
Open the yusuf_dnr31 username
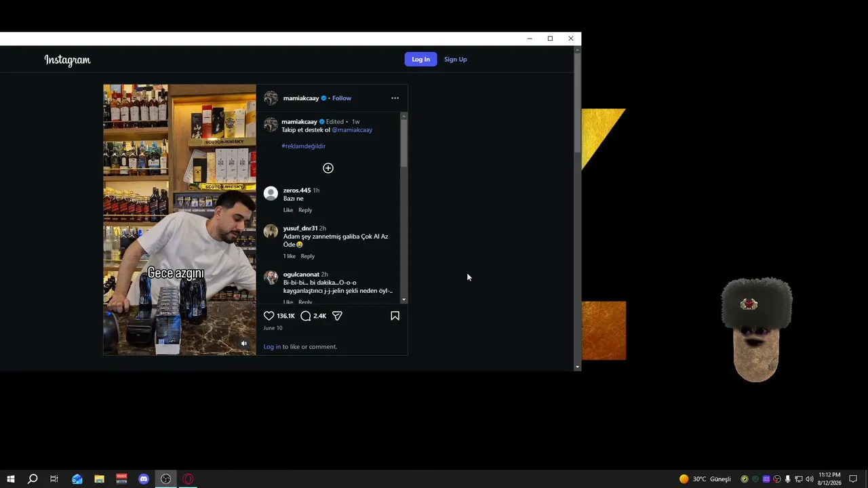pyautogui.click(x=300, y=228)
